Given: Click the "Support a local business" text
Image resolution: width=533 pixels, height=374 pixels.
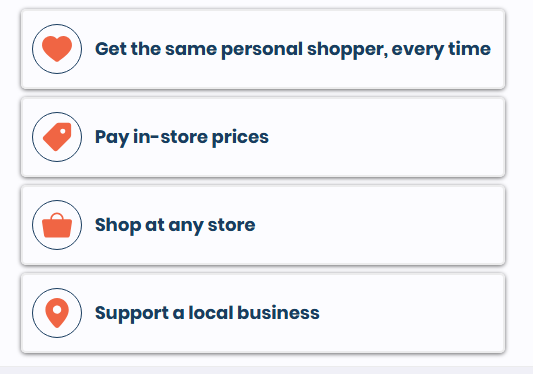Looking at the screenshot, I should pyautogui.click(x=207, y=313).
